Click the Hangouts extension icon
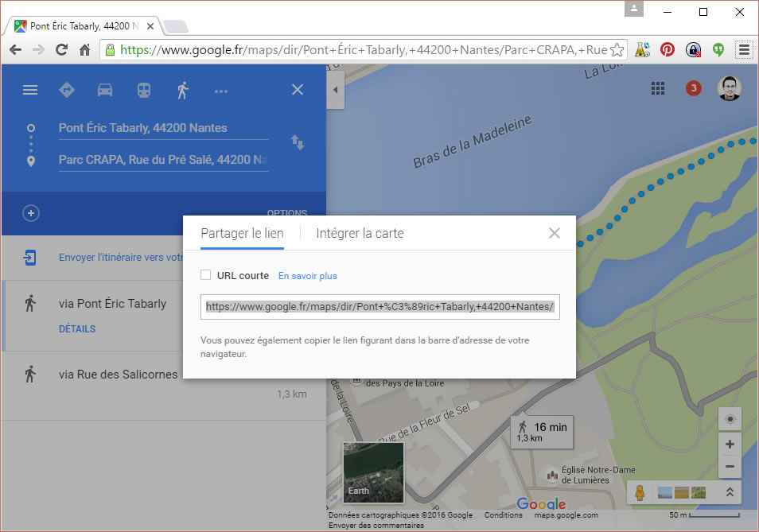The height and width of the screenshot is (532, 759). tap(718, 49)
